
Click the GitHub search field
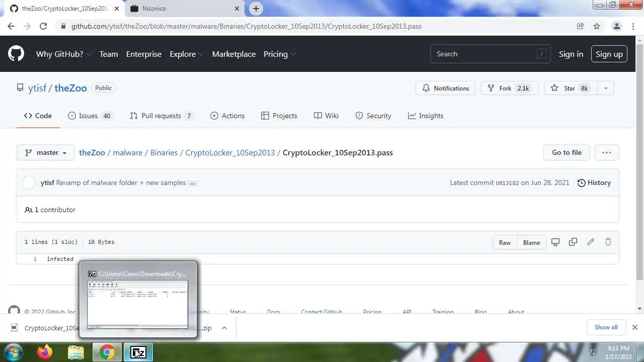(491, 54)
